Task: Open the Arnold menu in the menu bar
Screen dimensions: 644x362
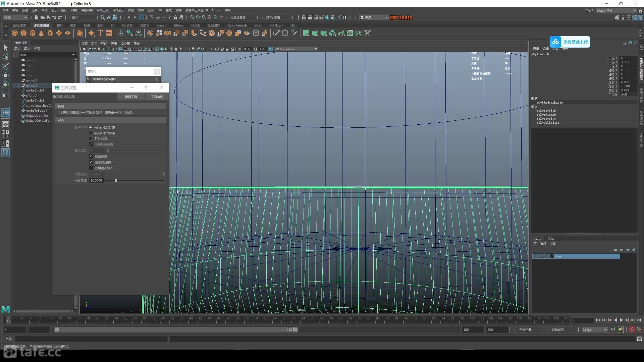Action: click(216, 10)
